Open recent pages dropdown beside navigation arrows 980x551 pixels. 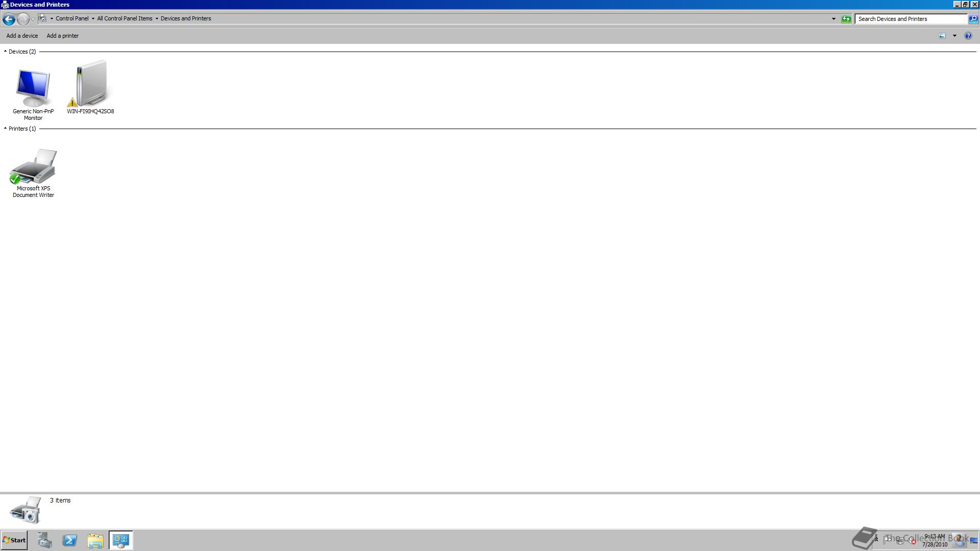pyautogui.click(x=33, y=19)
